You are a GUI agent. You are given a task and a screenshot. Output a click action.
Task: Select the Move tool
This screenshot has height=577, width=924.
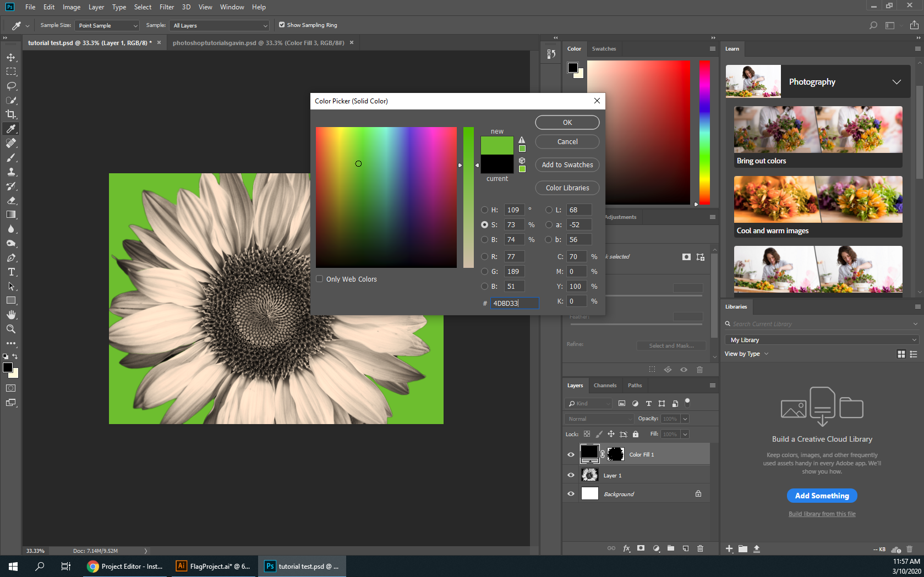(x=11, y=57)
